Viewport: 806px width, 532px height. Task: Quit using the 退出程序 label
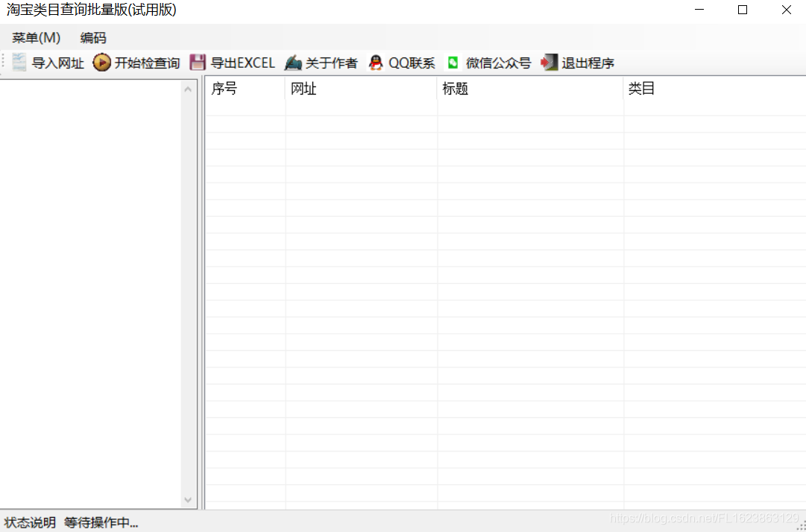(x=588, y=63)
